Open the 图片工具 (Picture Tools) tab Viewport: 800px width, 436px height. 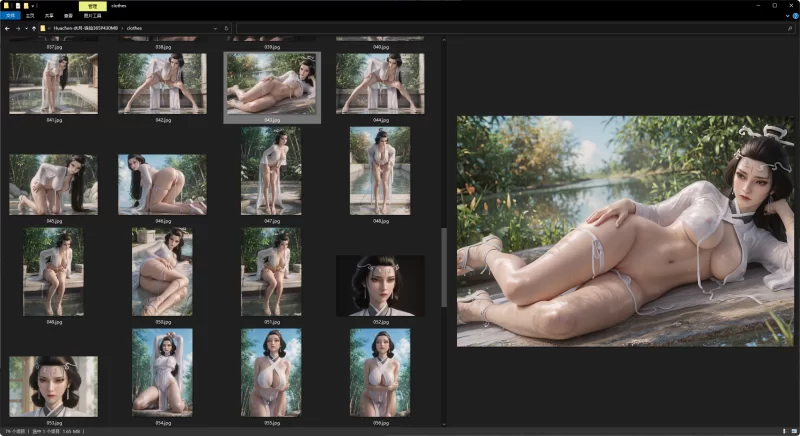coord(92,16)
